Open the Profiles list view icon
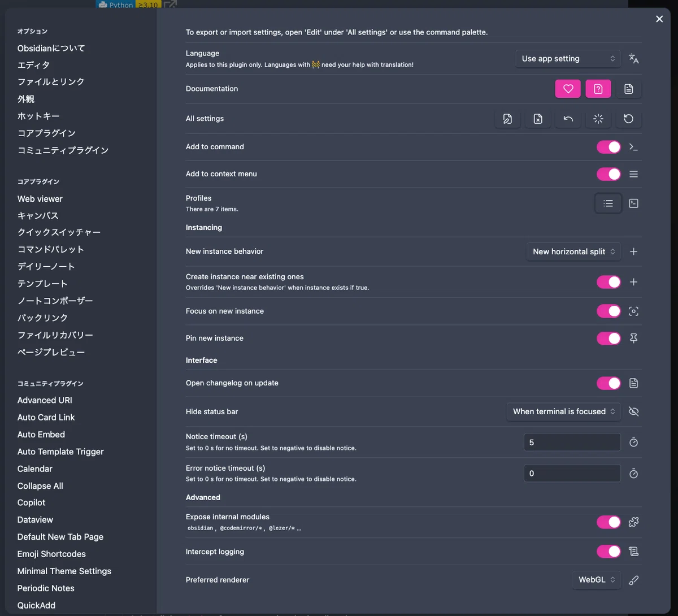678x616 pixels. click(609, 203)
